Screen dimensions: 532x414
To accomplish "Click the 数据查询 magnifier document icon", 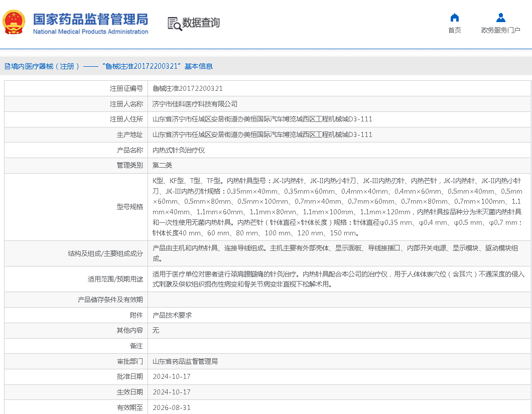I will pos(174,23).
